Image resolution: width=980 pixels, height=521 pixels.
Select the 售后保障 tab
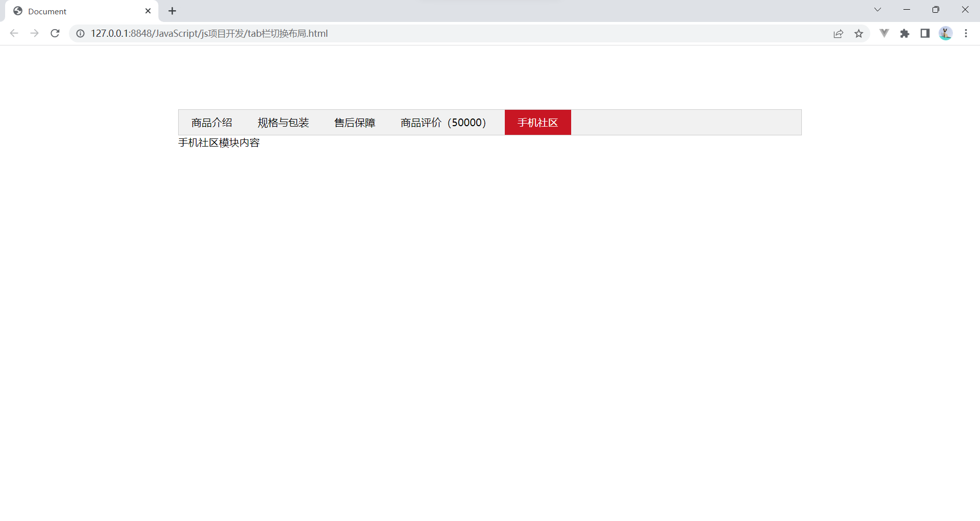(354, 122)
